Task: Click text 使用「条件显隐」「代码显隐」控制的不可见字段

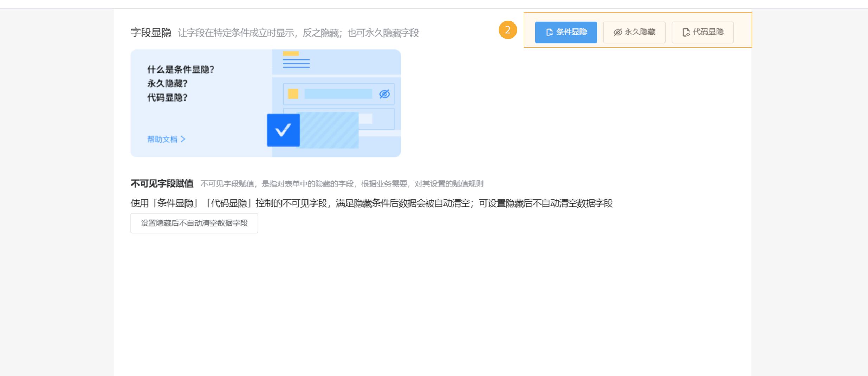Action: pyautogui.click(x=229, y=203)
